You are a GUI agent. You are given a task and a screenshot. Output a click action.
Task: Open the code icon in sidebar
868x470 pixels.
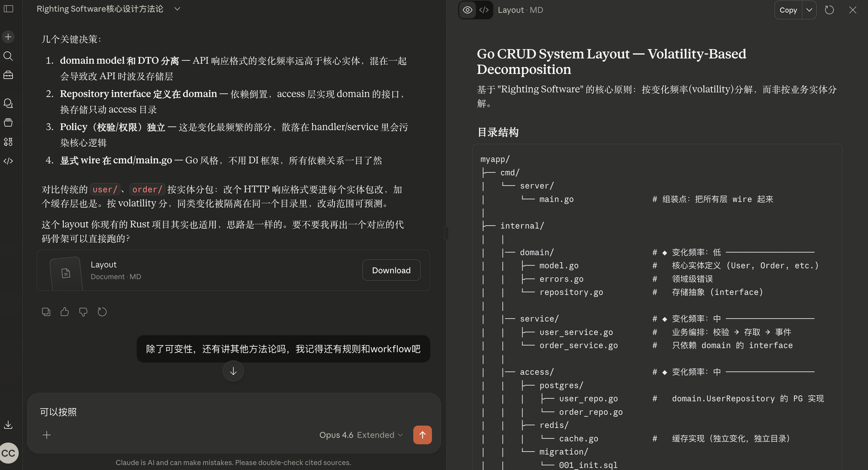pos(8,161)
